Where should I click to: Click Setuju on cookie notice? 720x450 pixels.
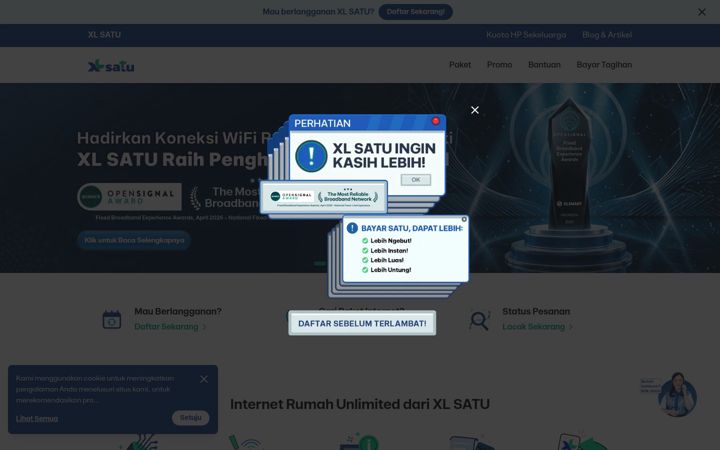191,417
